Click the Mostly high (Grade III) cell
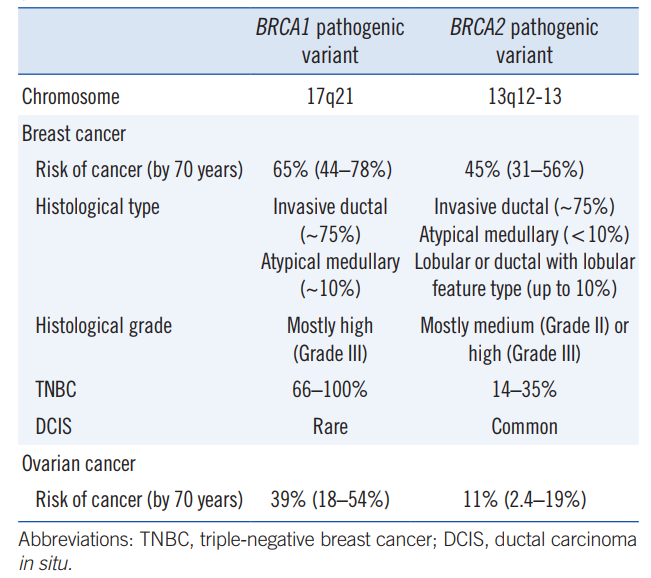This screenshot has width=651, height=578. (330, 339)
